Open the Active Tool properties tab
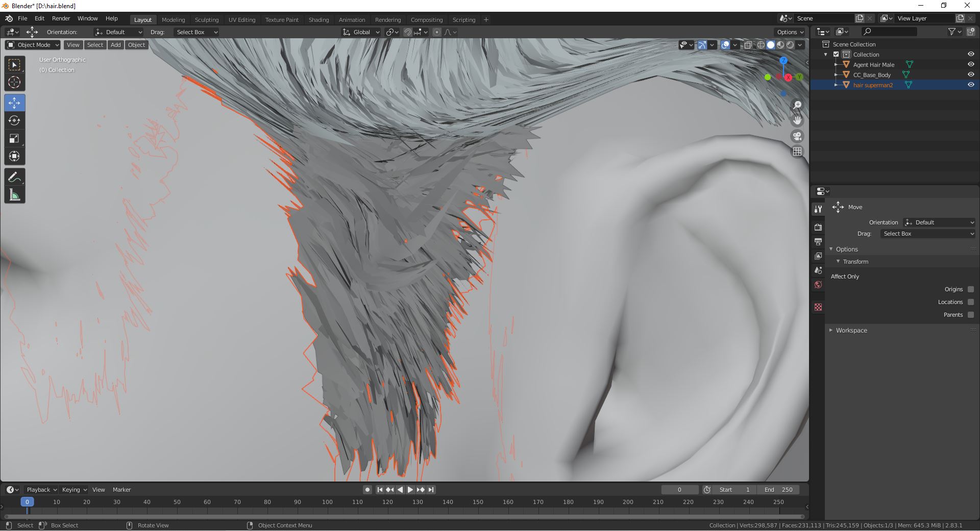The height and width of the screenshot is (531, 980). [818, 209]
